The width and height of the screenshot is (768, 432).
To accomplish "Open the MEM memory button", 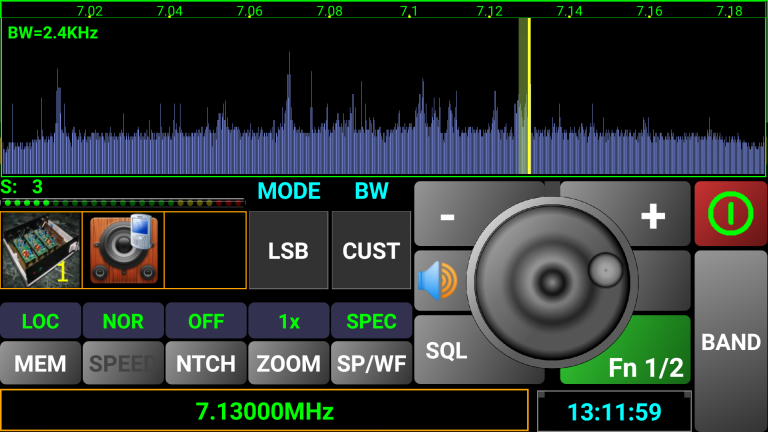I will tap(41, 363).
